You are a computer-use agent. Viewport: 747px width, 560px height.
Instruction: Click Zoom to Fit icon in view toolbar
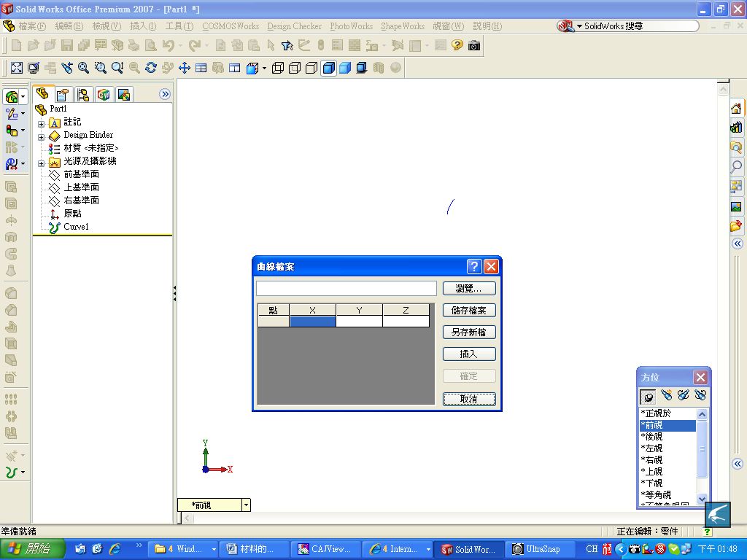[x=17, y=68]
